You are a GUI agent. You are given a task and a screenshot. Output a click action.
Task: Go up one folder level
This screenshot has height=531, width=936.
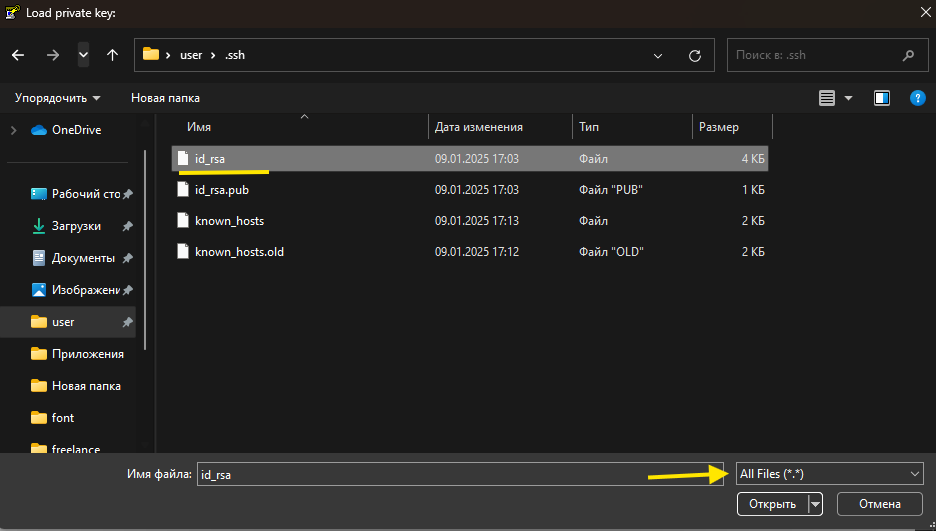pyautogui.click(x=112, y=55)
